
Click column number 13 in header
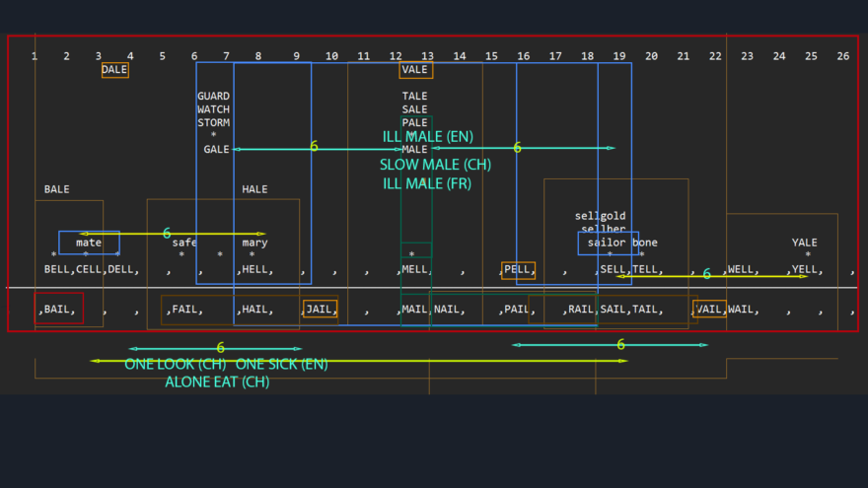point(427,56)
